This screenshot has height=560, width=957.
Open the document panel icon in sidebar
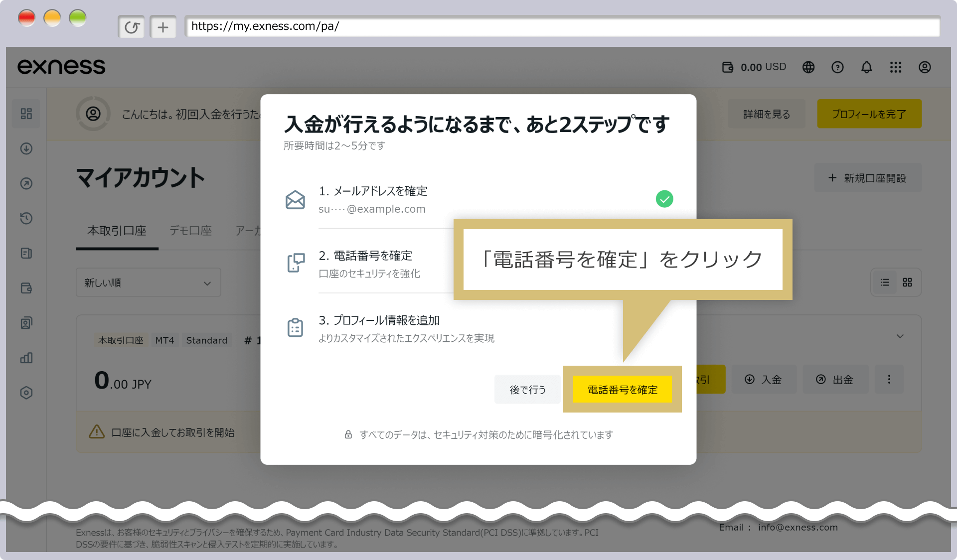point(26,253)
